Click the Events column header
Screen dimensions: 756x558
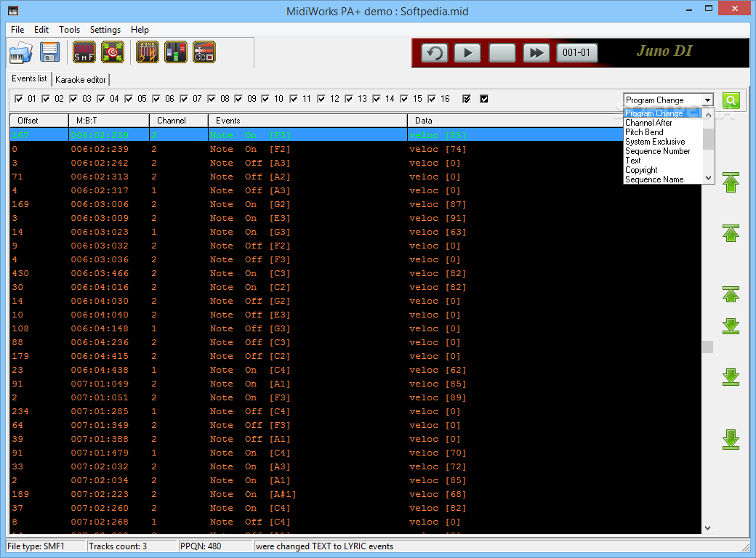308,121
